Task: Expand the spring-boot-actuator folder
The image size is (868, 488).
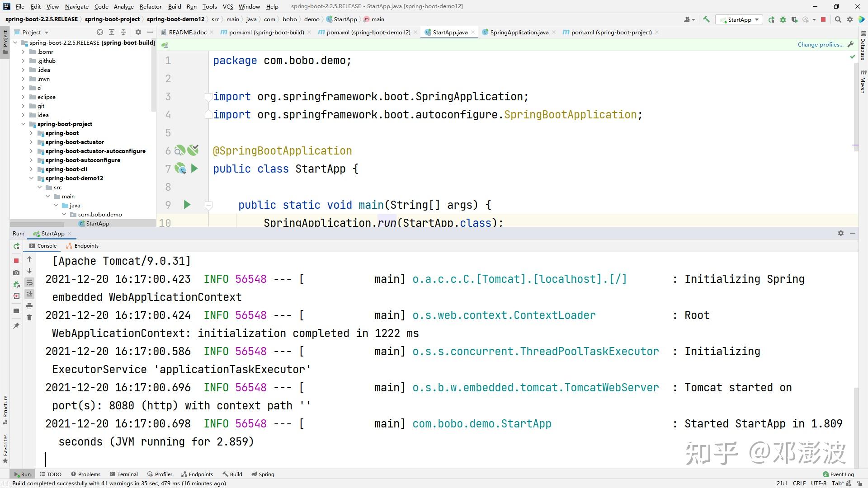Action: (31, 142)
